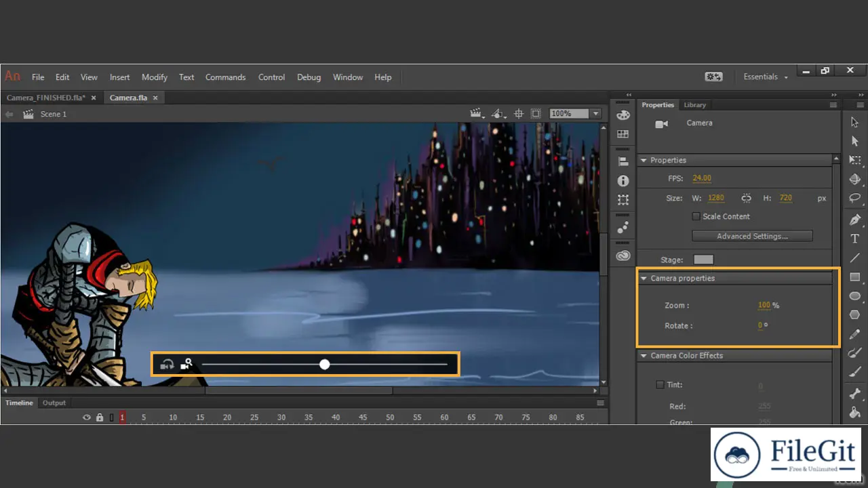Viewport: 868px width, 488px height.
Task: Toggle the timeline show/hide all layers eye
Action: pos(87,418)
